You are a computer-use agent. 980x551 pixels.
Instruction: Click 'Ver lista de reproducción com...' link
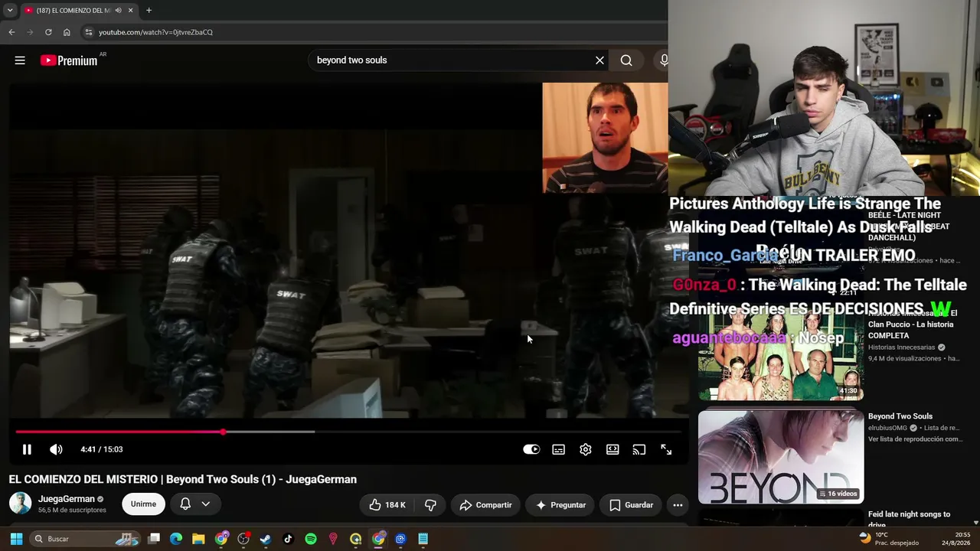tap(915, 439)
